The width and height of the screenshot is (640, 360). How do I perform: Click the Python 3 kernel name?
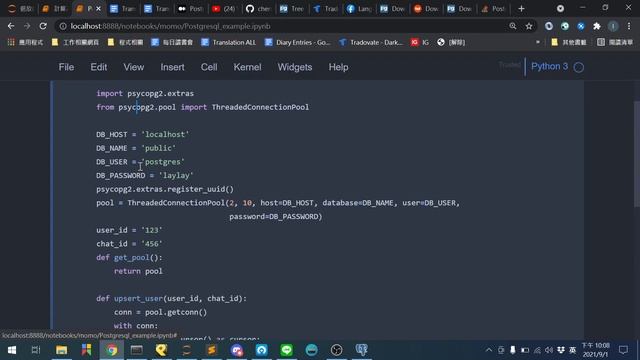click(549, 67)
